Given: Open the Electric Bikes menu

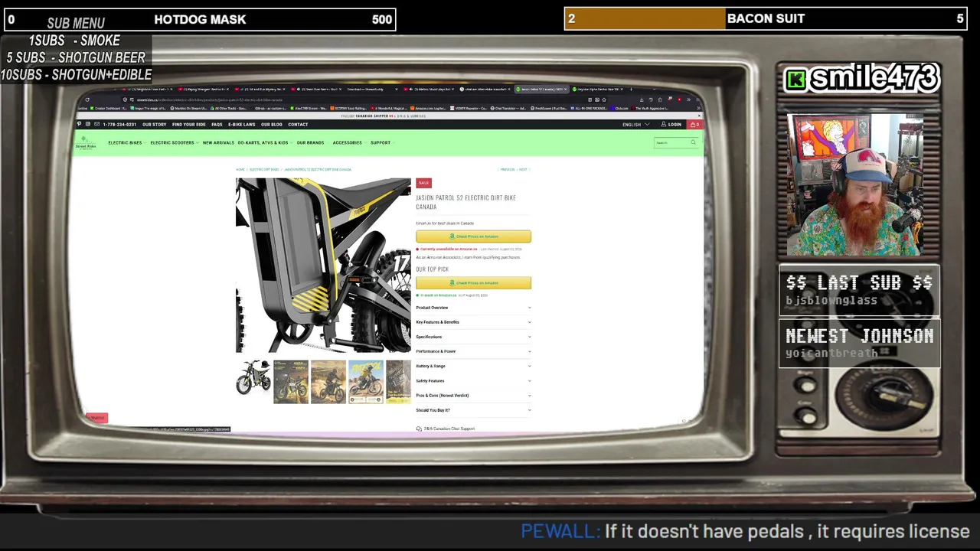Looking at the screenshot, I should click(126, 143).
